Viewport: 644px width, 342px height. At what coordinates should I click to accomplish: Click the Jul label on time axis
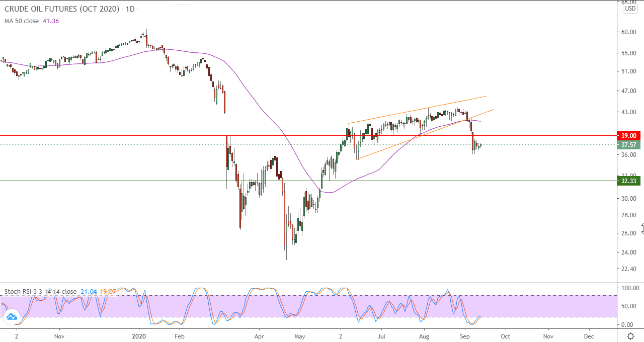click(x=381, y=335)
